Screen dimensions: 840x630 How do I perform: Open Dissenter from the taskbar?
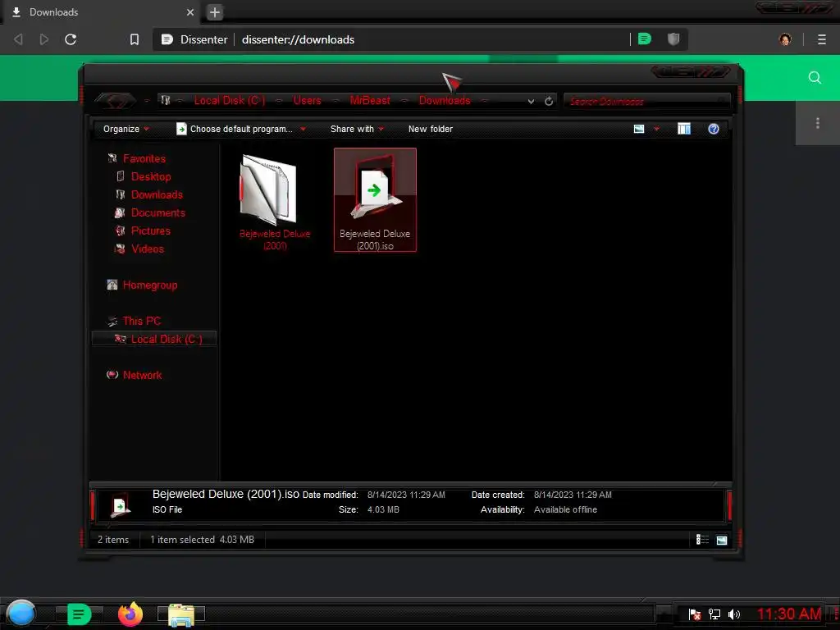[80, 614]
